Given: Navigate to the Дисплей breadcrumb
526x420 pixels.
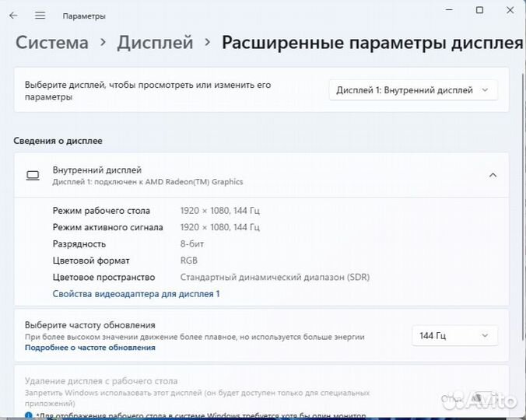Looking at the screenshot, I should (x=155, y=43).
